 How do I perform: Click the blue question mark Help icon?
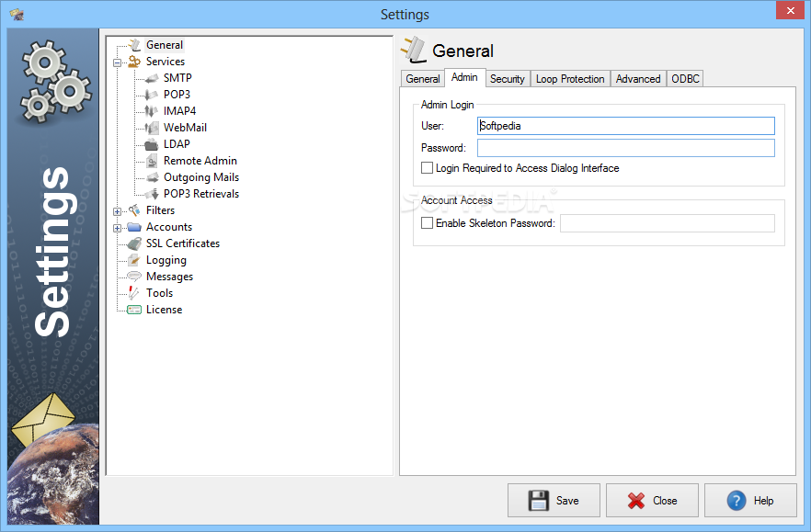[737, 501]
